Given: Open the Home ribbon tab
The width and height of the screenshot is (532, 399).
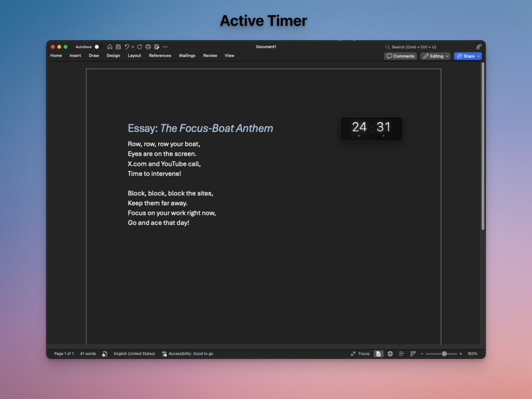Looking at the screenshot, I should pyautogui.click(x=56, y=56).
